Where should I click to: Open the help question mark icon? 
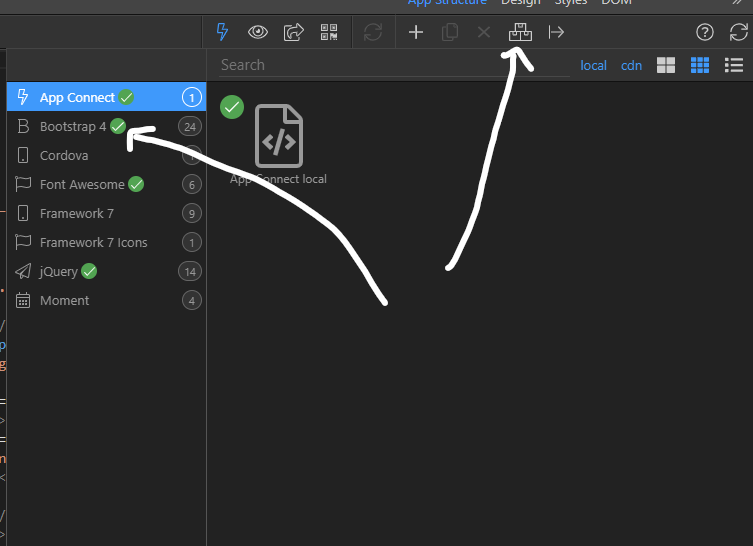[704, 32]
